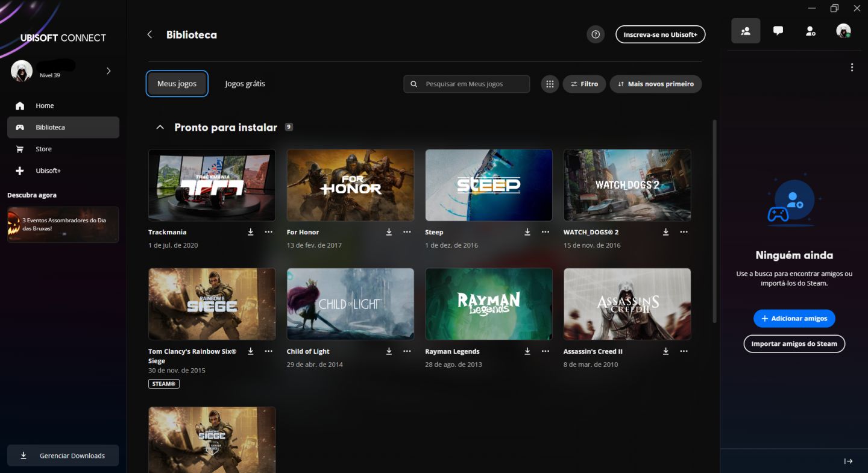Click Importar amigos do Steam button

click(794, 343)
